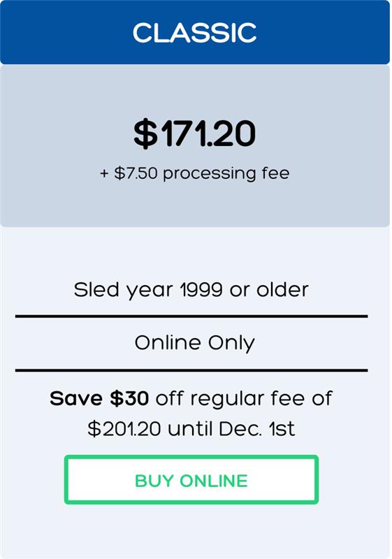Select the Sled year 1999 or older line
Viewport: 392px width, 559px height.
pos(191,290)
